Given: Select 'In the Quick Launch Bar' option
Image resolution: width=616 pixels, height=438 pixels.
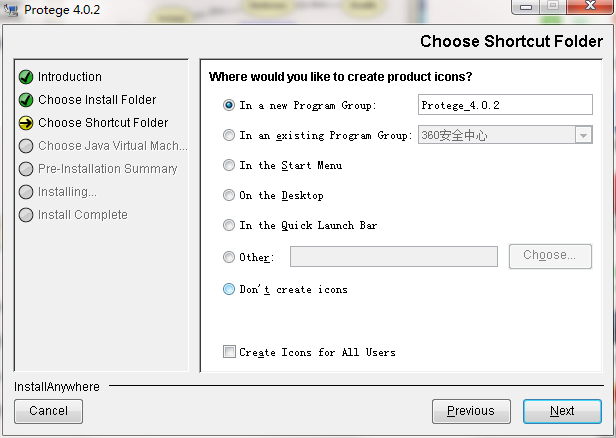Looking at the screenshot, I should [x=230, y=225].
